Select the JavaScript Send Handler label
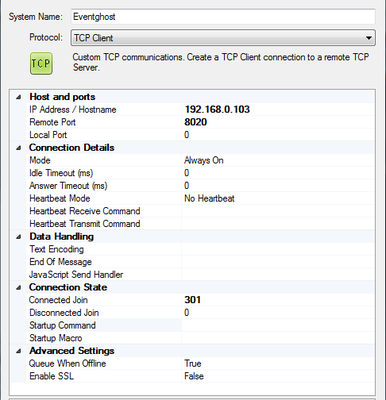 [76, 274]
